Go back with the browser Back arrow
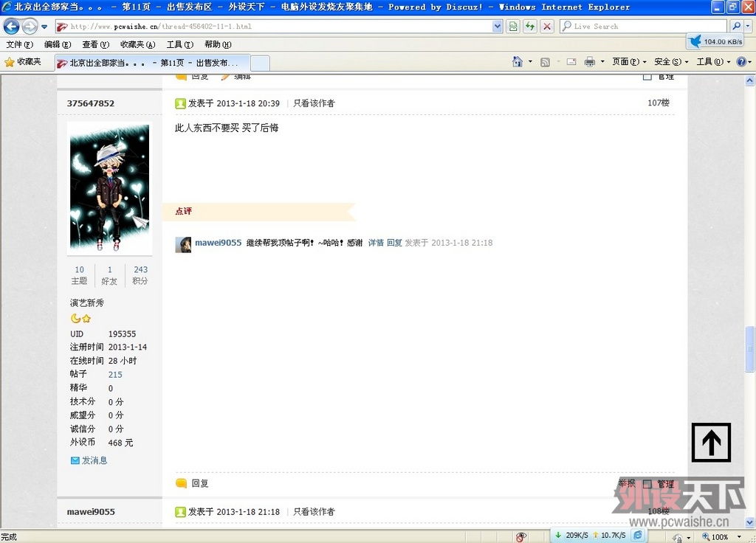Image resolution: width=756 pixels, height=543 pixels. [x=12, y=26]
